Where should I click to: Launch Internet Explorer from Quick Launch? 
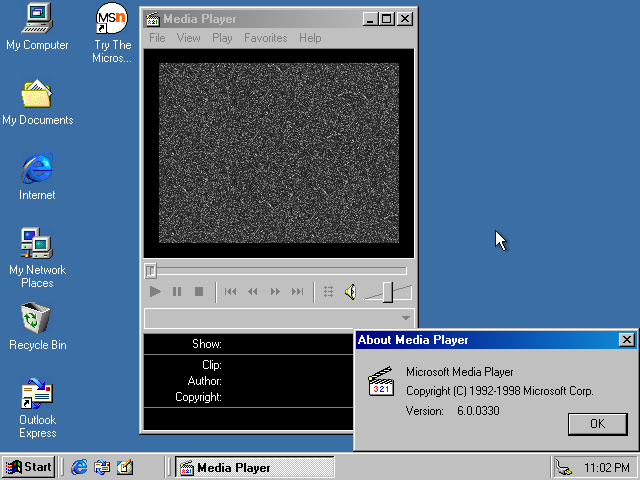coord(79,467)
